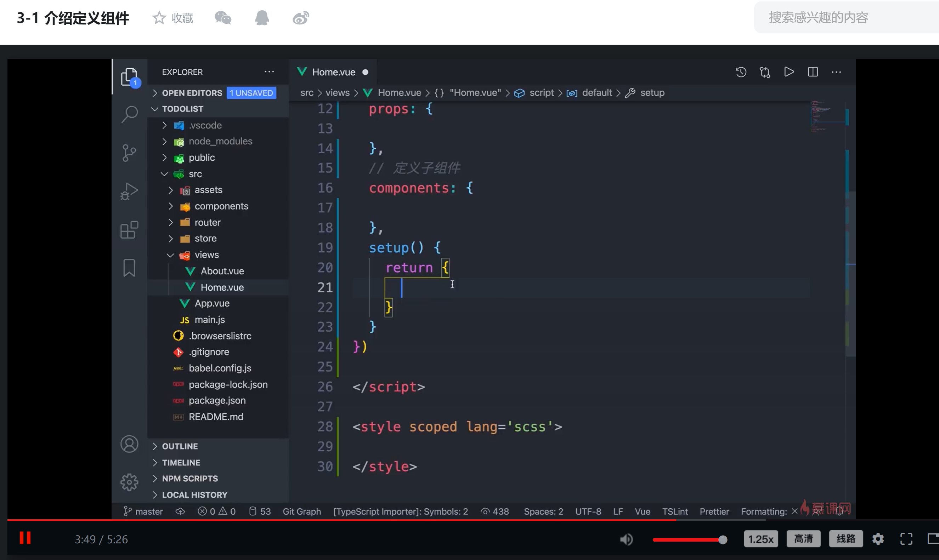
Task: Click the 收藏 favorite button
Action: click(173, 18)
